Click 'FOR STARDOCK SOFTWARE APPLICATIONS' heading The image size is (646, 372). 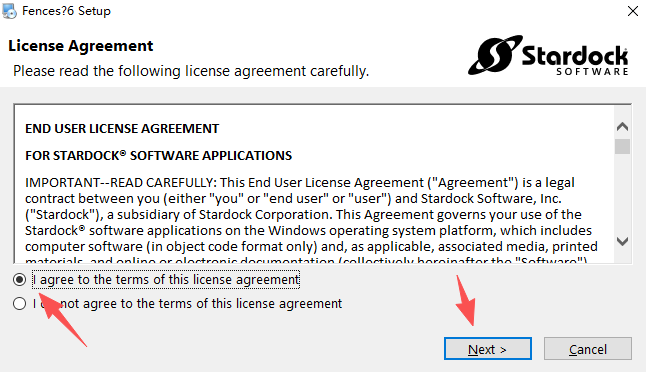coord(159,155)
